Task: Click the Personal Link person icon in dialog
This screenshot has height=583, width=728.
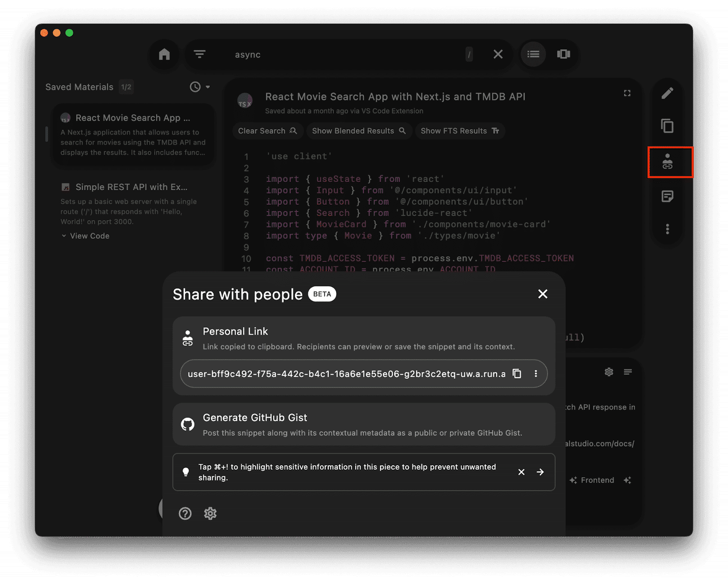Action: click(x=188, y=338)
